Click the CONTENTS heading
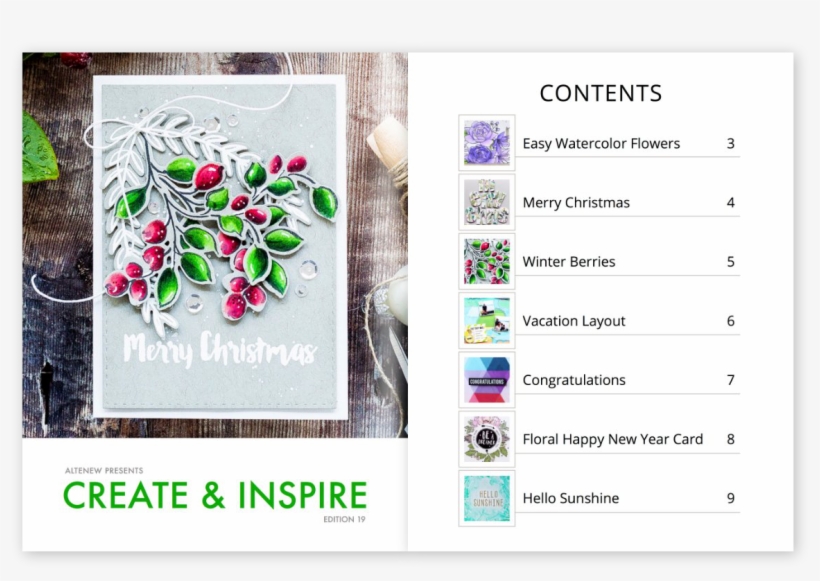The height and width of the screenshot is (581, 820). point(600,92)
